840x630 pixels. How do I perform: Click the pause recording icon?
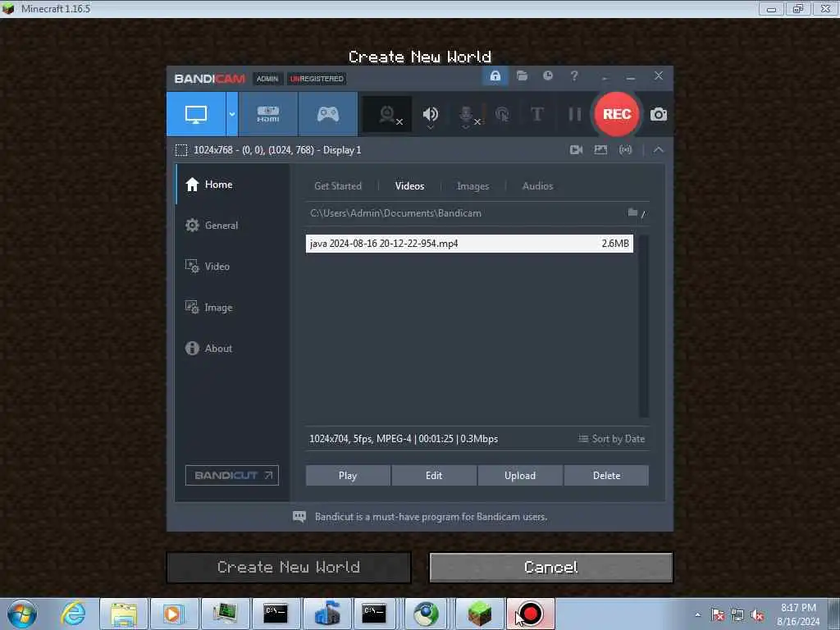[574, 114]
